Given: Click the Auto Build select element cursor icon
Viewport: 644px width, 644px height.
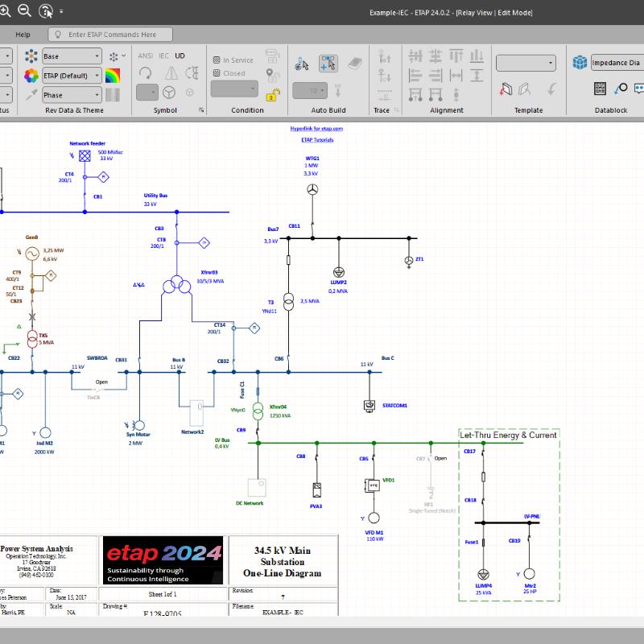Looking at the screenshot, I should point(302,64).
